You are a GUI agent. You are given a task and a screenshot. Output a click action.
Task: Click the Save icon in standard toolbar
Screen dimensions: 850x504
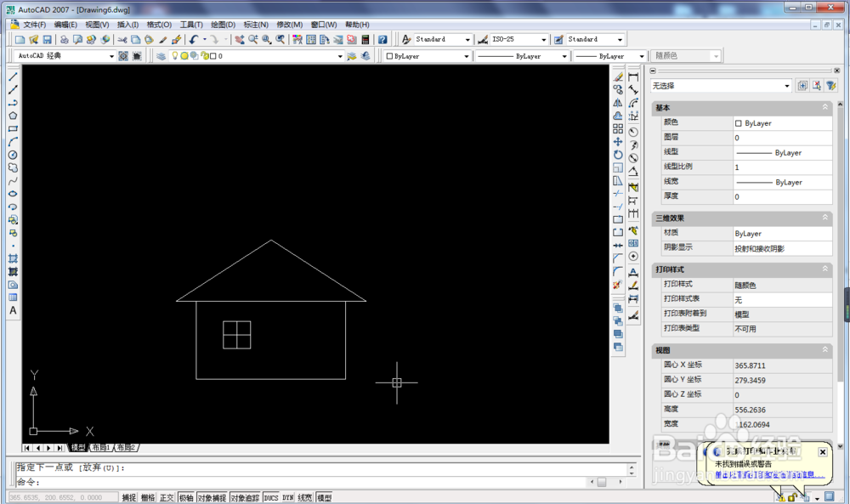point(47,40)
